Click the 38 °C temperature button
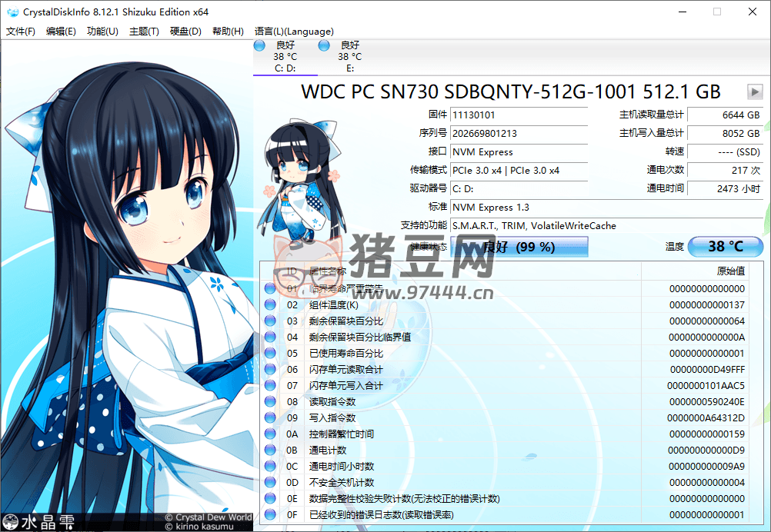The image size is (771, 532). [725, 247]
